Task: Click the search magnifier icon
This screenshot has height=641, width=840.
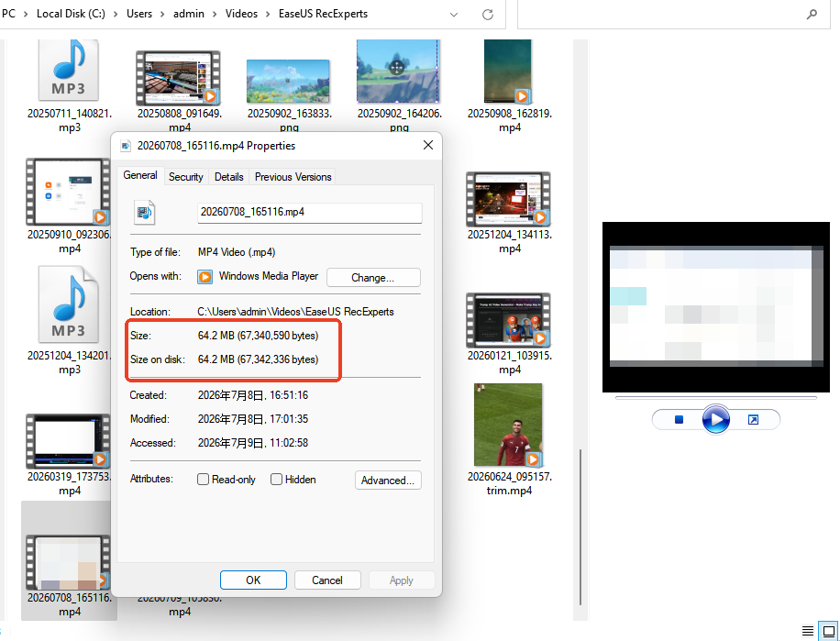Action: (812, 15)
